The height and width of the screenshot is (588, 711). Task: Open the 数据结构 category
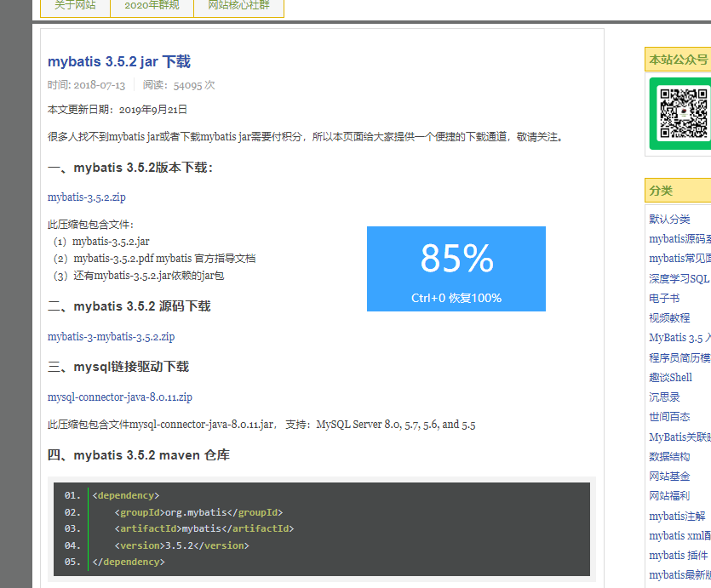pos(669,456)
